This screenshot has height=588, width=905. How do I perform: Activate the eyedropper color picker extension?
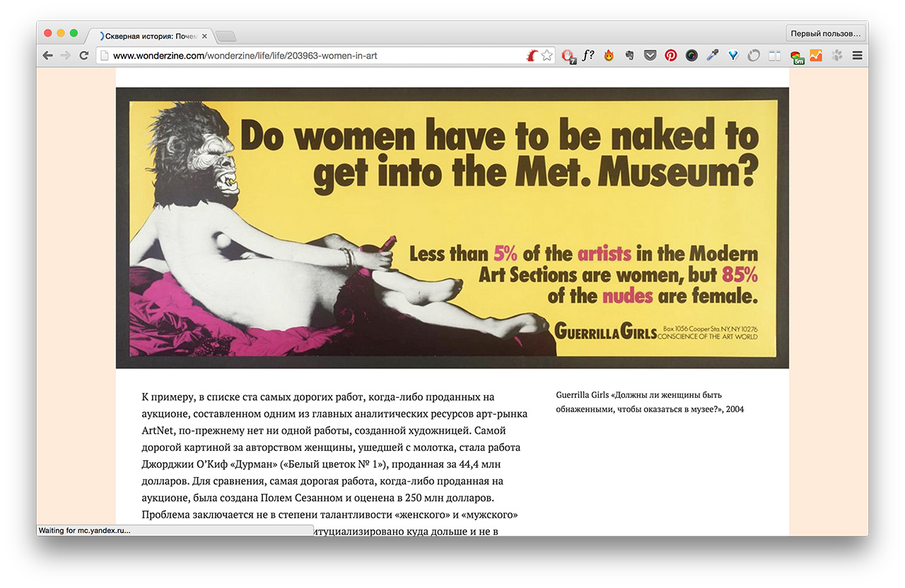click(x=712, y=56)
